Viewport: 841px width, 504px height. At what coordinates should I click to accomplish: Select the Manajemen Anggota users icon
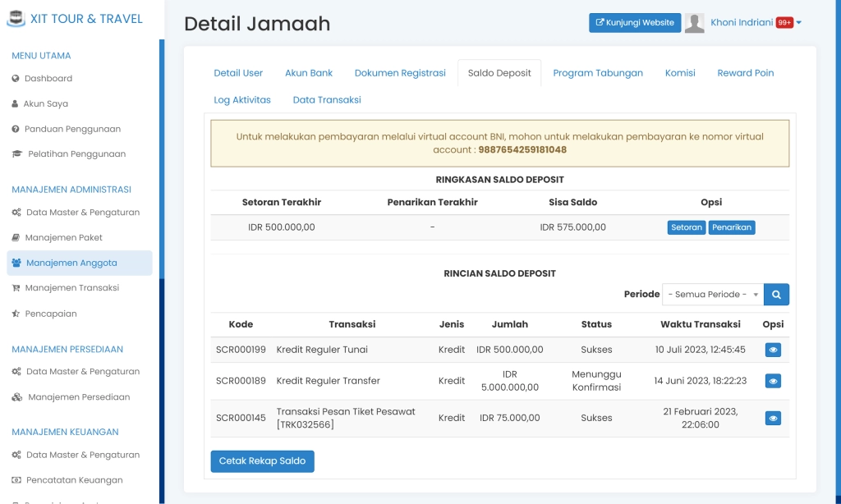pyautogui.click(x=17, y=263)
